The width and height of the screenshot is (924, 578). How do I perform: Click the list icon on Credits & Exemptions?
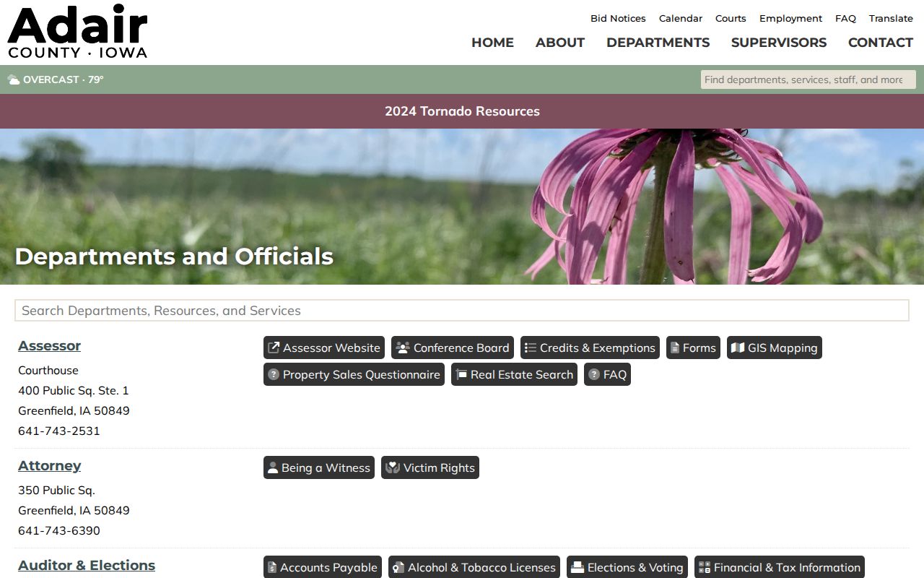tap(531, 348)
